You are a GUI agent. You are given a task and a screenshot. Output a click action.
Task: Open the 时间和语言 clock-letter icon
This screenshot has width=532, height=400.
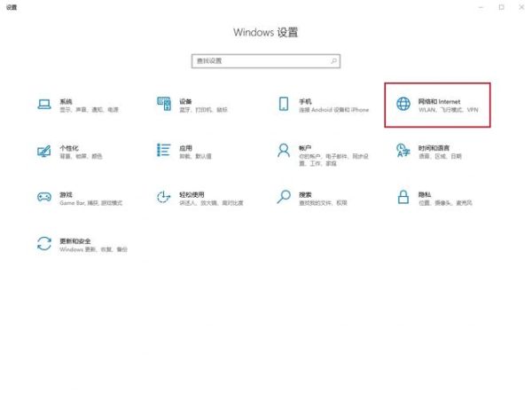[x=403, y=151]
